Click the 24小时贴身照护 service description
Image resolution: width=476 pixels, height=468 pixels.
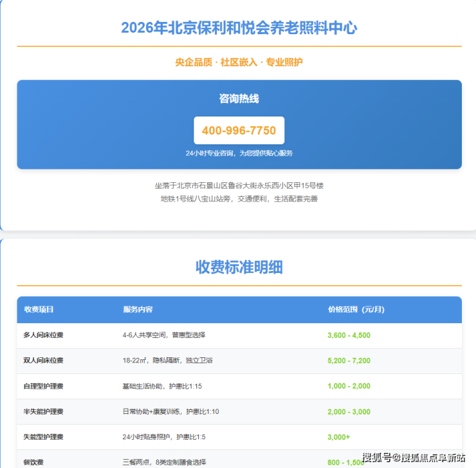164,437
